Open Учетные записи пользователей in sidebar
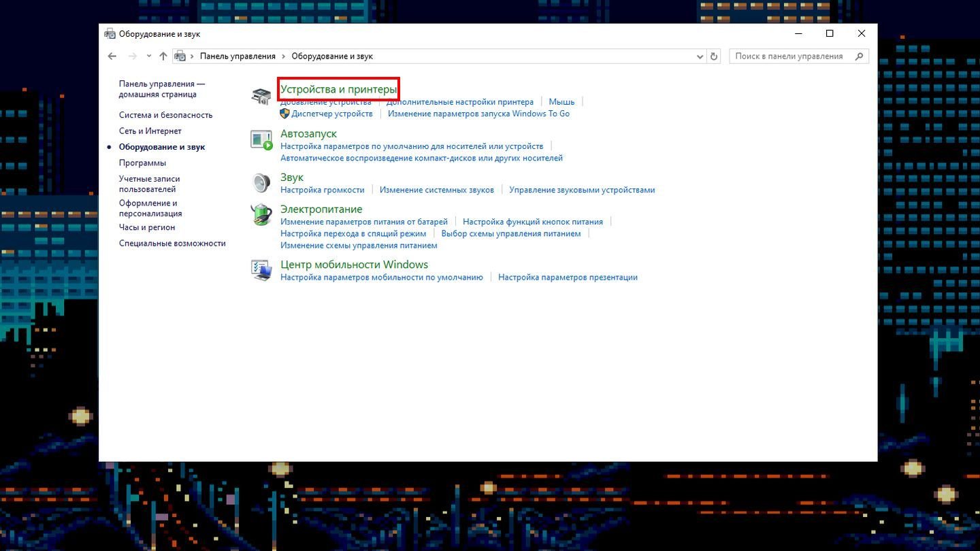 click(150, 184)
